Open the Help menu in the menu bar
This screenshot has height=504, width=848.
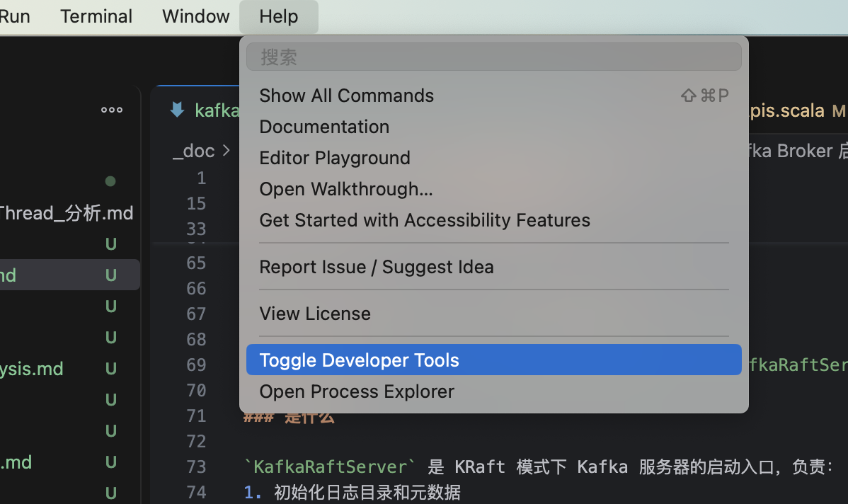278,16
